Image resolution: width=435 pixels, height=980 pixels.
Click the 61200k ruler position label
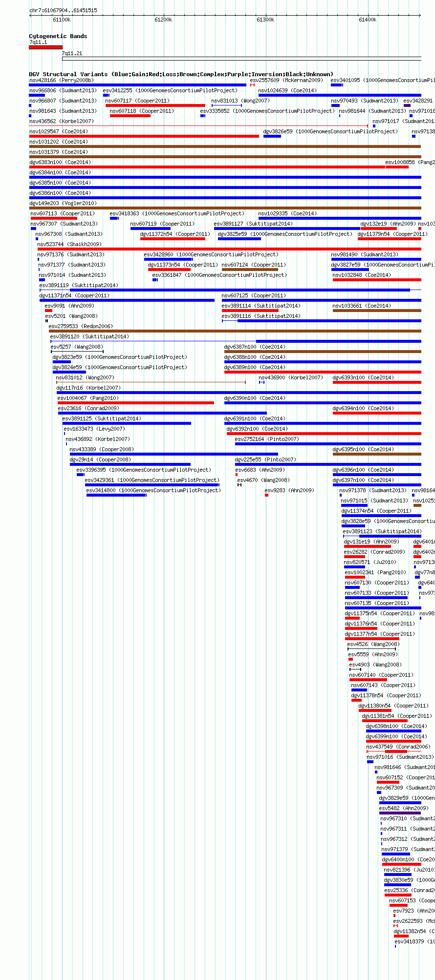coord(163,20)
